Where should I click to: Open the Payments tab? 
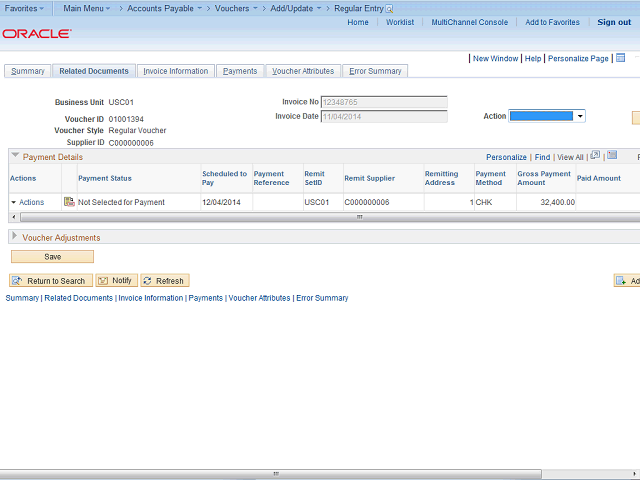pyautogui.click(x=240, y=71)
